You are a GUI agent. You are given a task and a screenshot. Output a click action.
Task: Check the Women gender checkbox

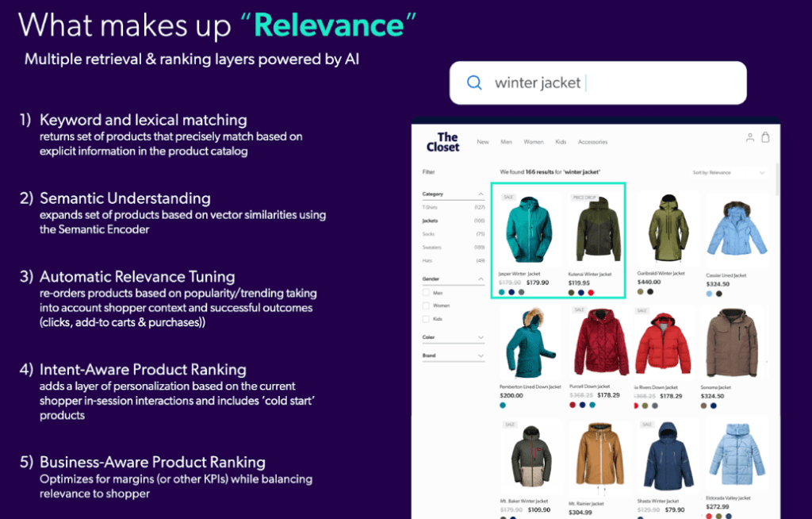pyautogui.click(x=427, y=306)
